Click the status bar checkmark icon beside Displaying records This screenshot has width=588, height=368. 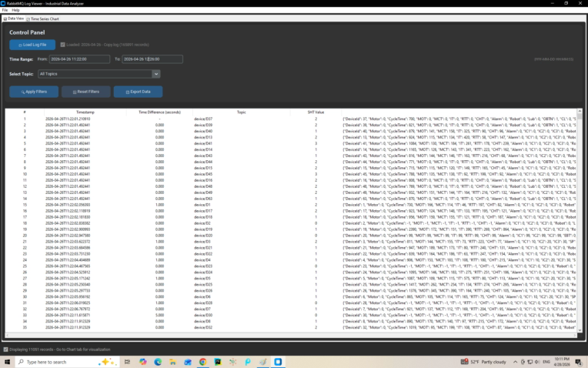tap(5, 350)
